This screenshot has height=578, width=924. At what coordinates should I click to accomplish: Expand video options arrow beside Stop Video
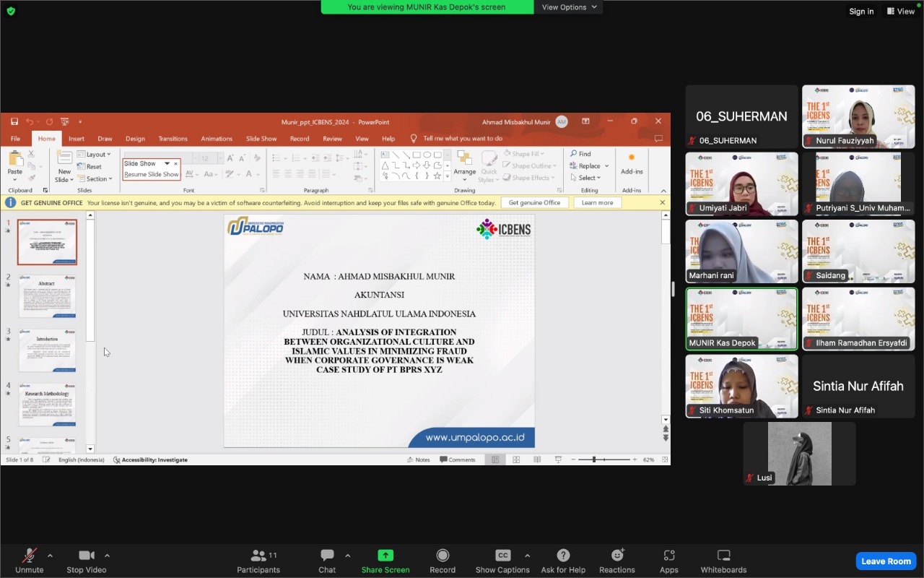click(107, 556)
